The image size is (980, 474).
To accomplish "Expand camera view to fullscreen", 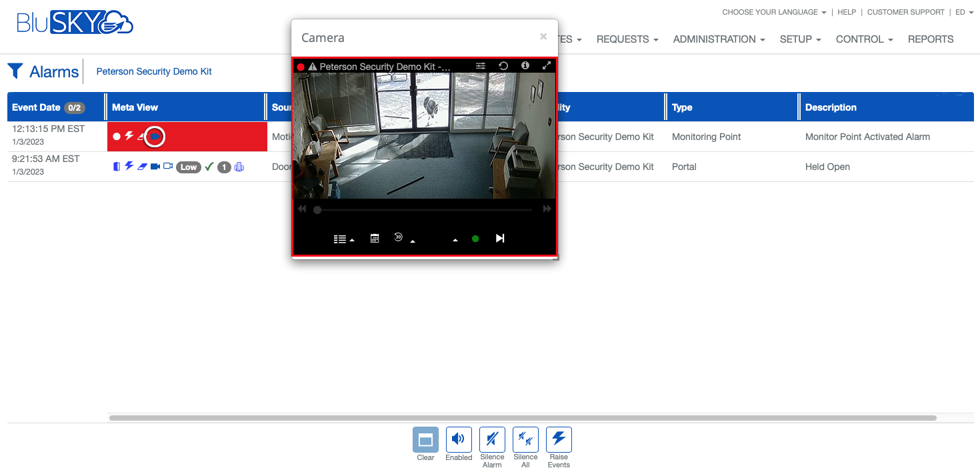I will point(547,66).
